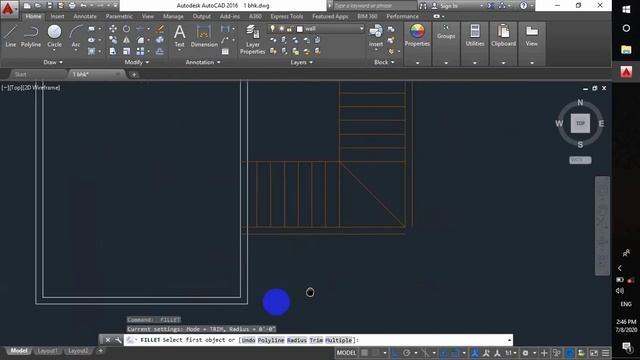The image size is (640, 360).
Task: Open the AutoCAD application menu logo
Action: tap(8, 8)
